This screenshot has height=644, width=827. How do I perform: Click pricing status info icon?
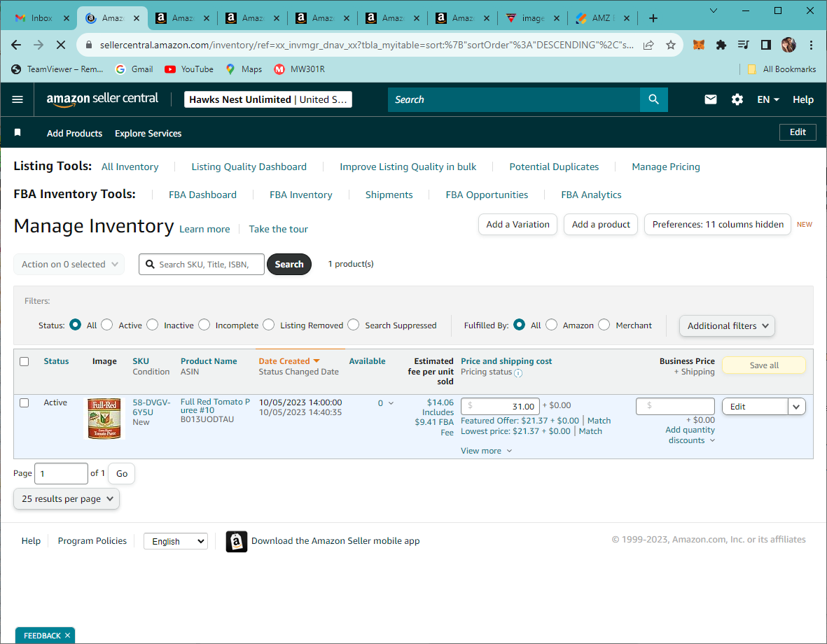coord(518,373)
